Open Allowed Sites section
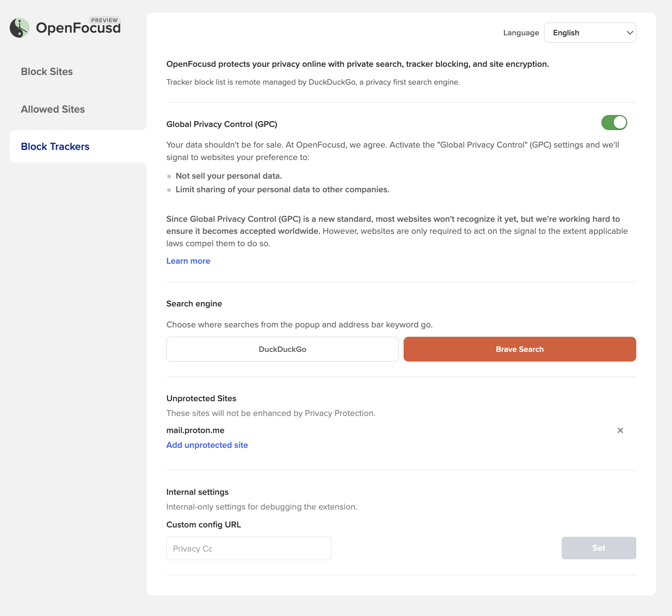672x616 pixels. pos(53,109)
